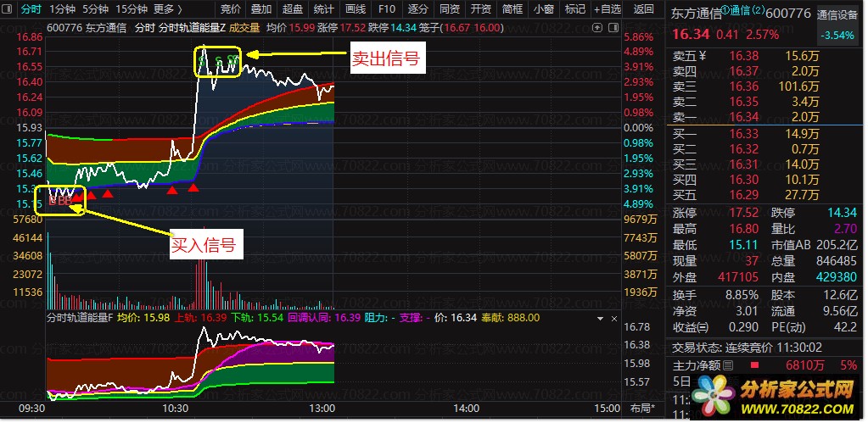Click the stock name 东方通信 in quote panel

tap(697, 14)
